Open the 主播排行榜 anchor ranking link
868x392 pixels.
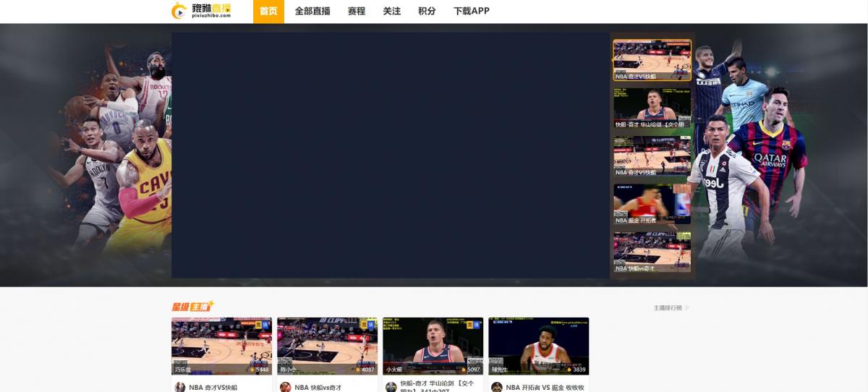[x=671, y=307]
